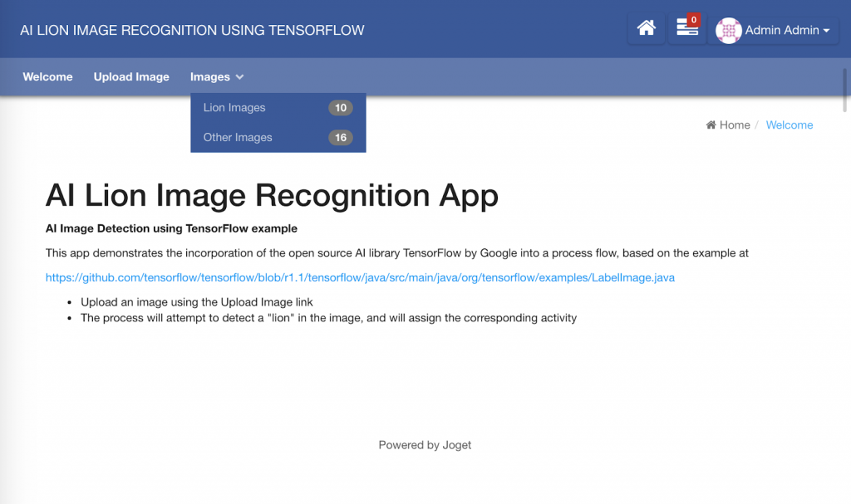
Task: Click the paragraph starting "This app demonstrates"
Action: tap(396, 252)
